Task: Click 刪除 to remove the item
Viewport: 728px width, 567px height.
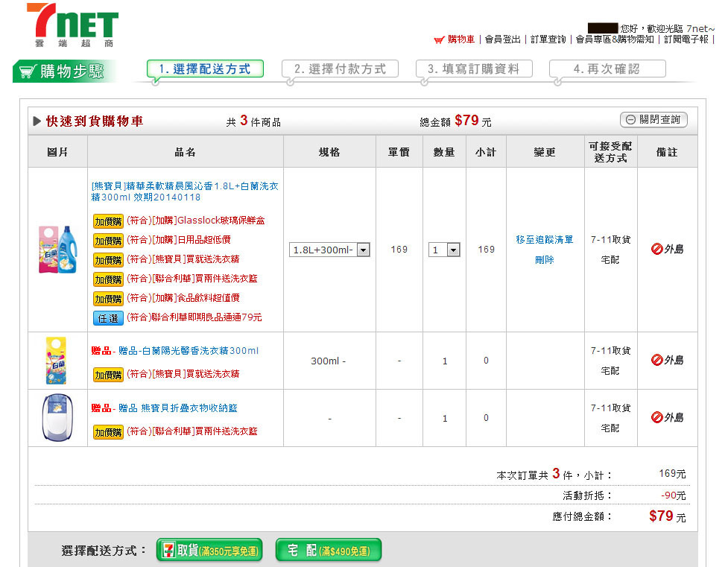Action: pos(545,260)
